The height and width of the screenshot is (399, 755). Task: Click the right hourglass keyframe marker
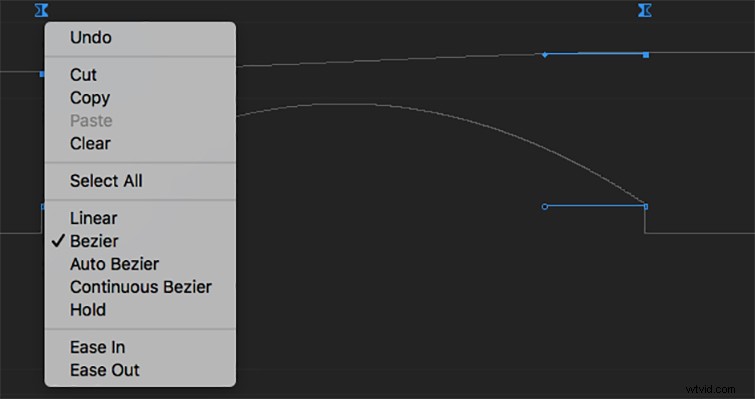(645, 10)
